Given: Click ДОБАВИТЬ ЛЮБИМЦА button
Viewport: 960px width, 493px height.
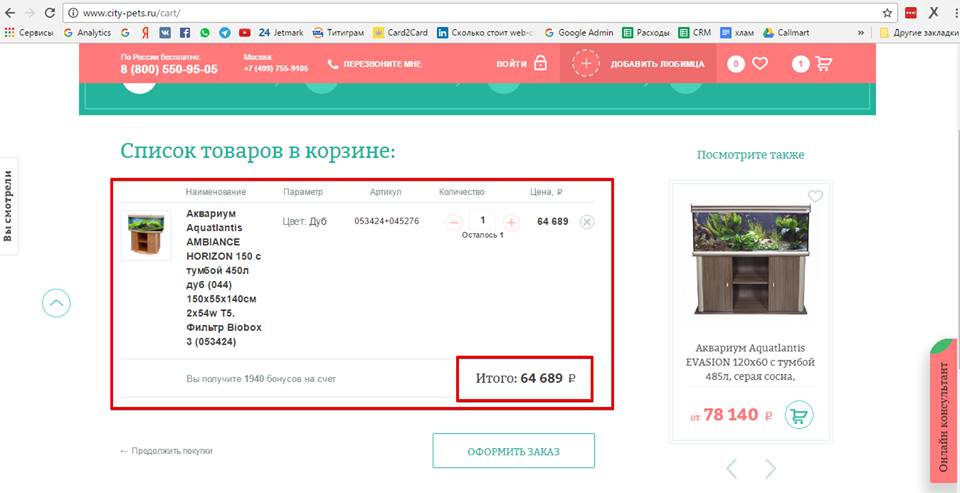Looking at the screenshot, I should [x=638, y=63].
